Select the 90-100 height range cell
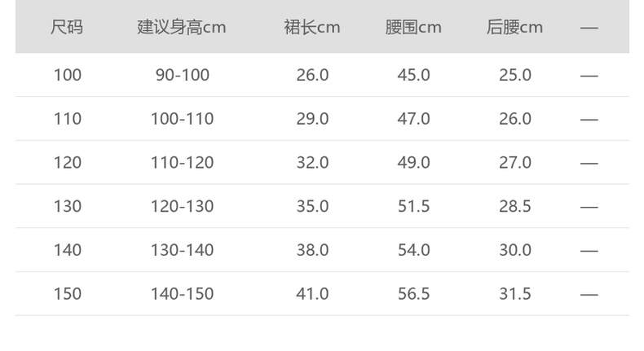The height and width of the screenshot is (351, 644). pos(182,75)
